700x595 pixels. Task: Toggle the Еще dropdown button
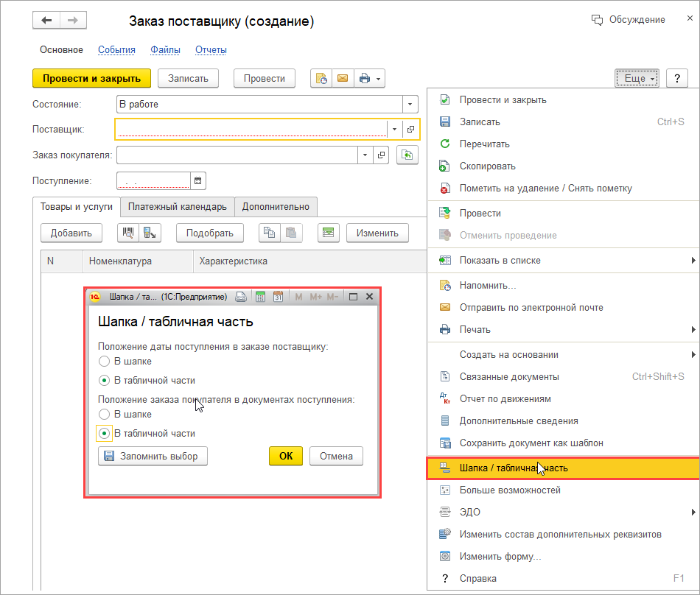click(637, 79)
